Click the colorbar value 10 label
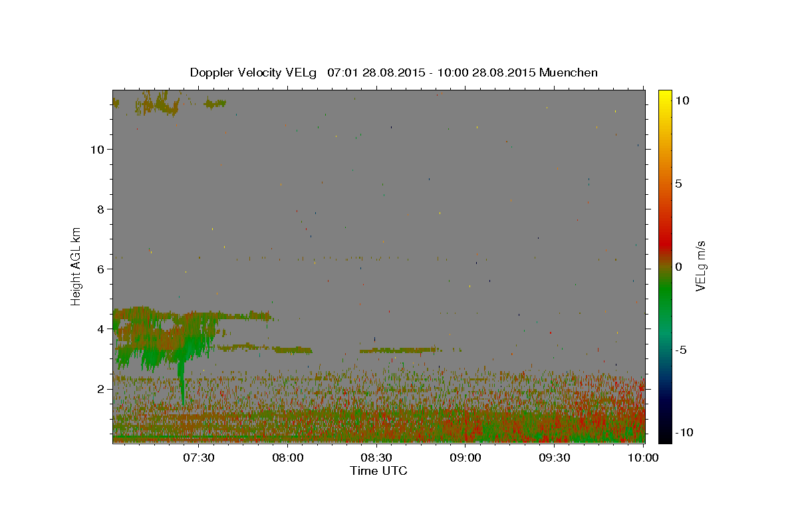 coord(682,100)
